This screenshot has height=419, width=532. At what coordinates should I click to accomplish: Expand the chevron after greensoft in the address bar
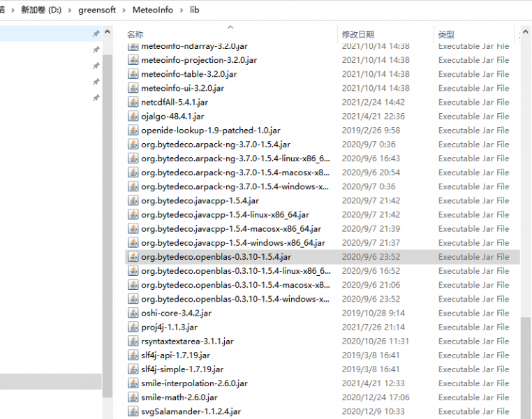tap(125, 10)
